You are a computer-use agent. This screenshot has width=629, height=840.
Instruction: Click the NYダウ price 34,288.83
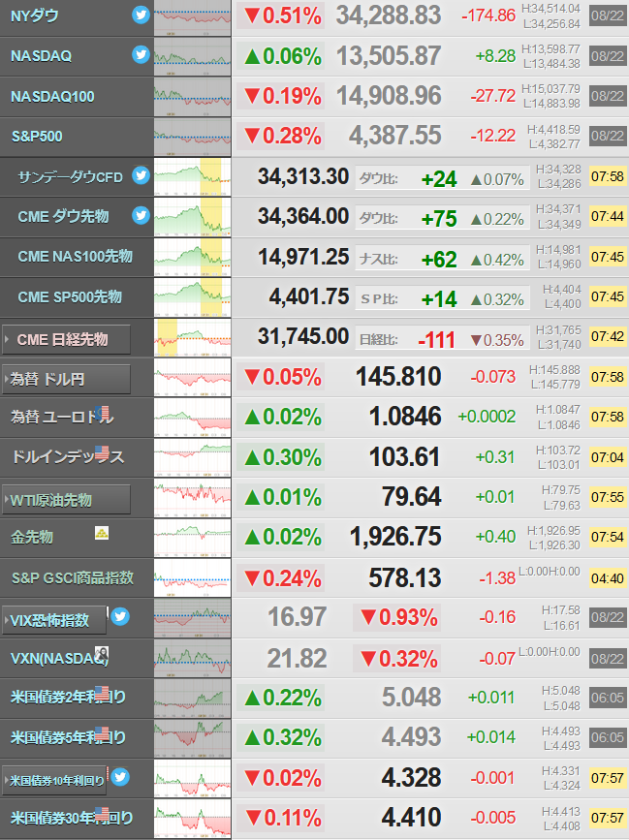pos(389,16)
